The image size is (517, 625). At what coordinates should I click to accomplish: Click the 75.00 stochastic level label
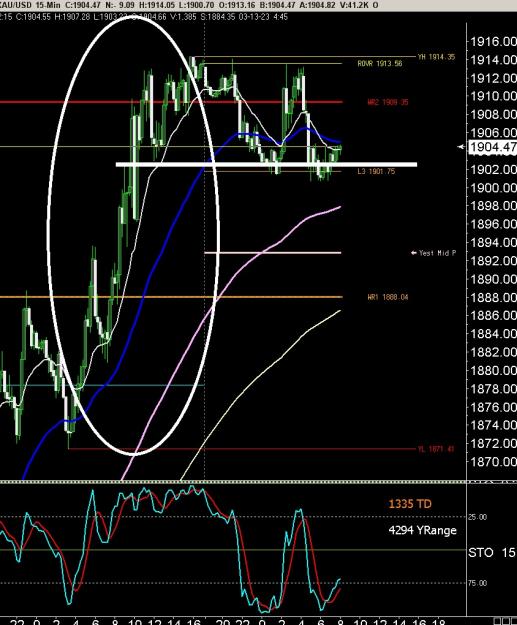[478, 583]
